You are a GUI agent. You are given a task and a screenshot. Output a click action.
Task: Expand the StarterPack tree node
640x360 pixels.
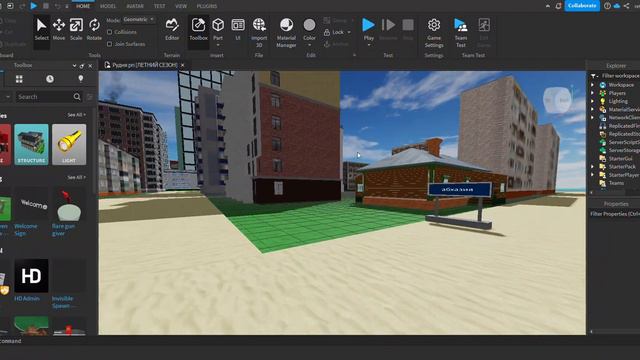click(592, 167)
